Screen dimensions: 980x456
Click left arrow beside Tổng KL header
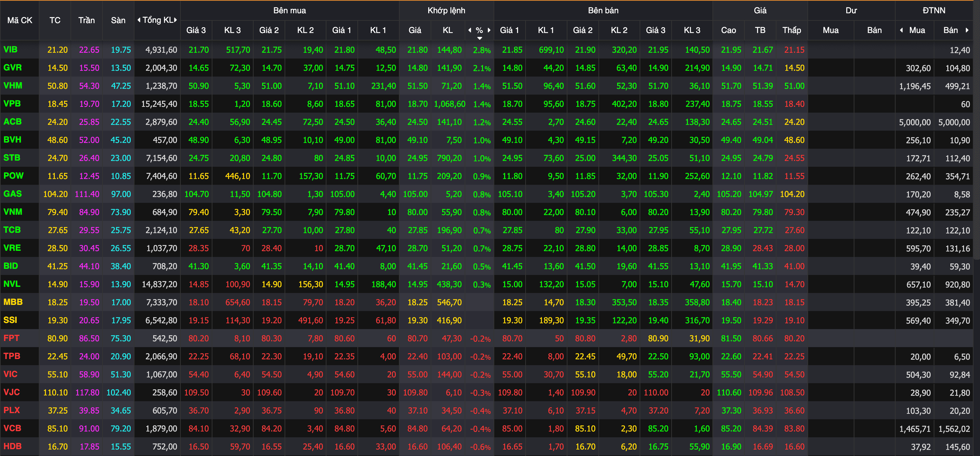click(139, 20)
